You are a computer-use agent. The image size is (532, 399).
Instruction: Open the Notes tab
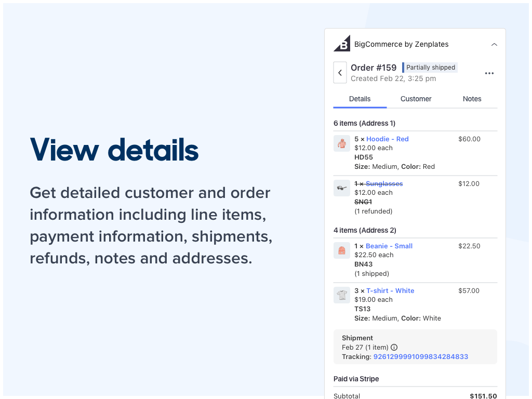coord(472,99)
